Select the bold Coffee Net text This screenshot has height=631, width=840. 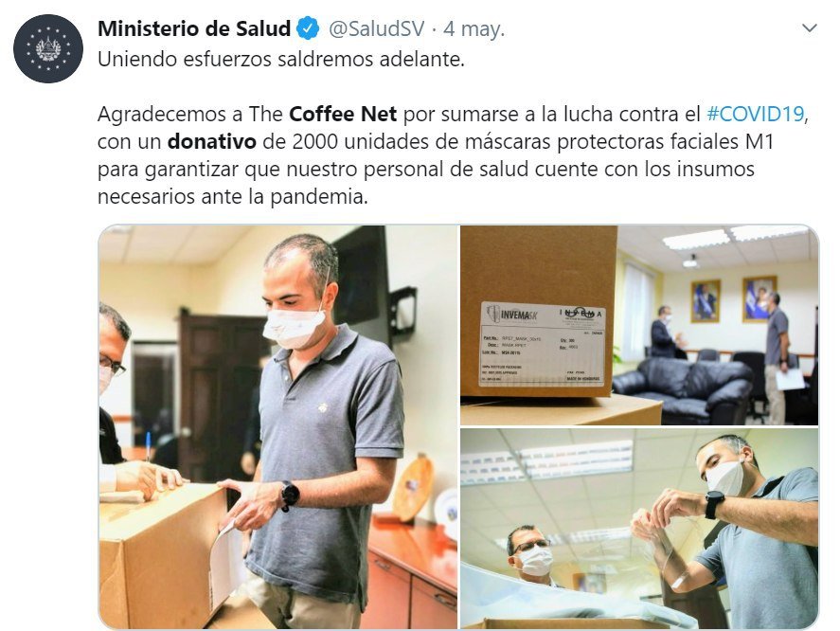coord(343,114)
